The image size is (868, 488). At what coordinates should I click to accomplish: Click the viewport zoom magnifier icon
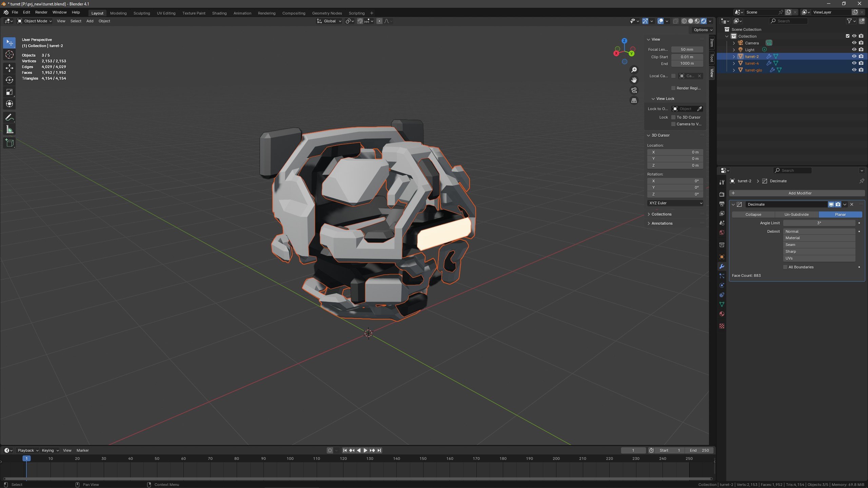(634, 70)
